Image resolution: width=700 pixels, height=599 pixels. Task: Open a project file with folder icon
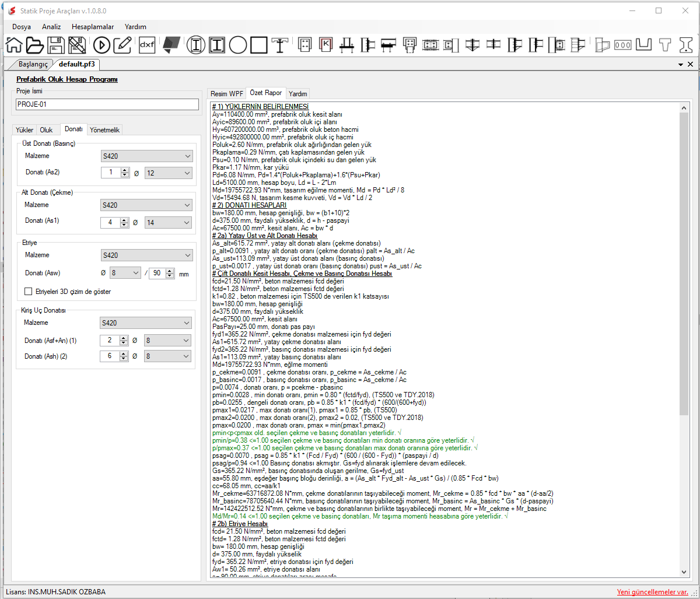click(x=35, y=44)
